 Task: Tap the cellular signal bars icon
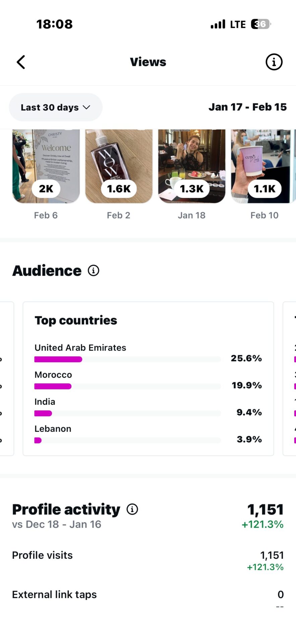coord(218,24)
